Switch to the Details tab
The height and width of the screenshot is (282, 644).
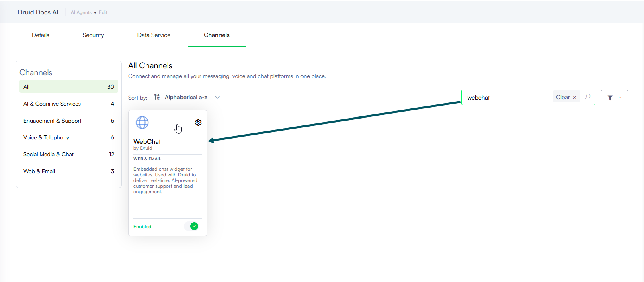(x=41, y=35)
